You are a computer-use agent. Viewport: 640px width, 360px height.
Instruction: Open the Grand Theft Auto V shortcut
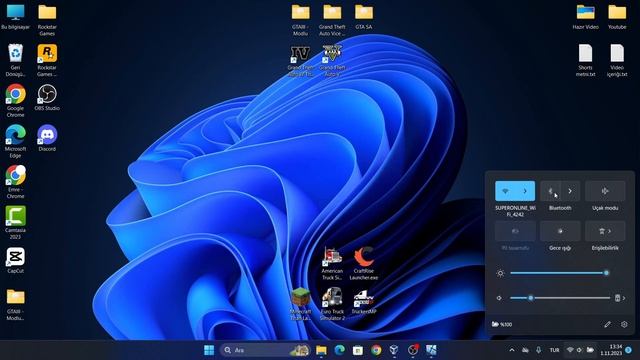332,60
